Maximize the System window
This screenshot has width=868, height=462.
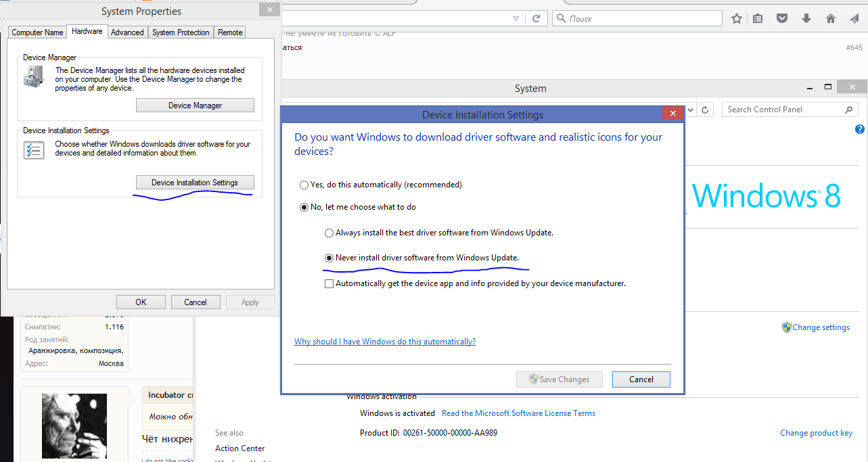[827, 87]
